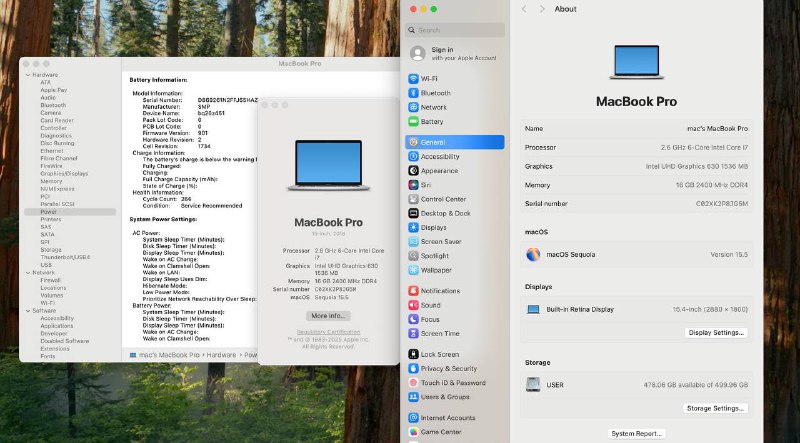
Task: Select Power in System Information sidebar
Action: click(70, 212)
